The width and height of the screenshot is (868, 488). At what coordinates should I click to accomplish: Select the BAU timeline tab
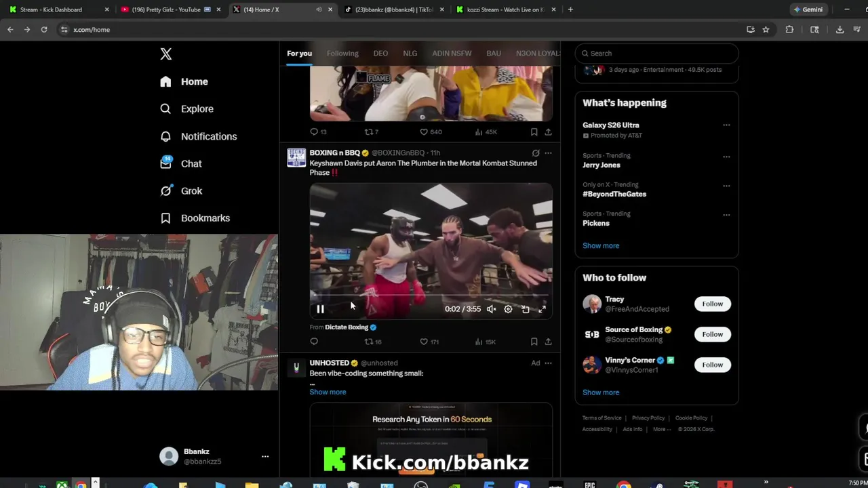tap(494, 54)
